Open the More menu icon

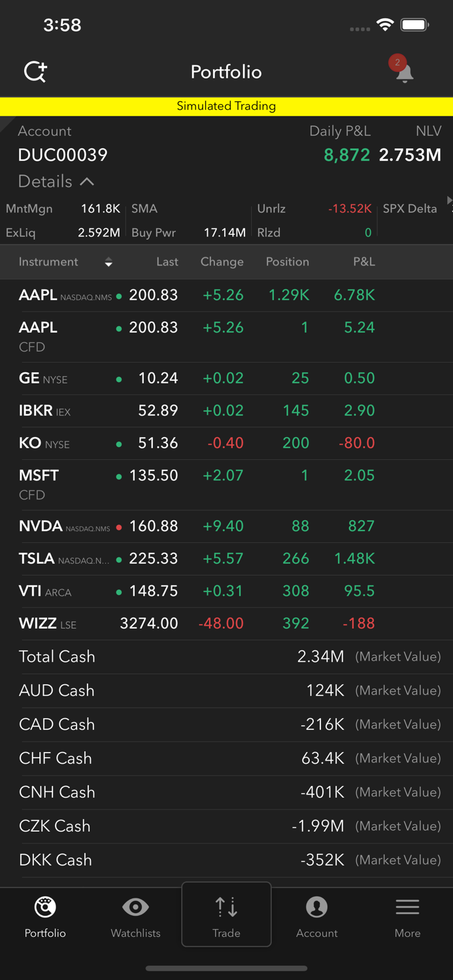point(407,907)
